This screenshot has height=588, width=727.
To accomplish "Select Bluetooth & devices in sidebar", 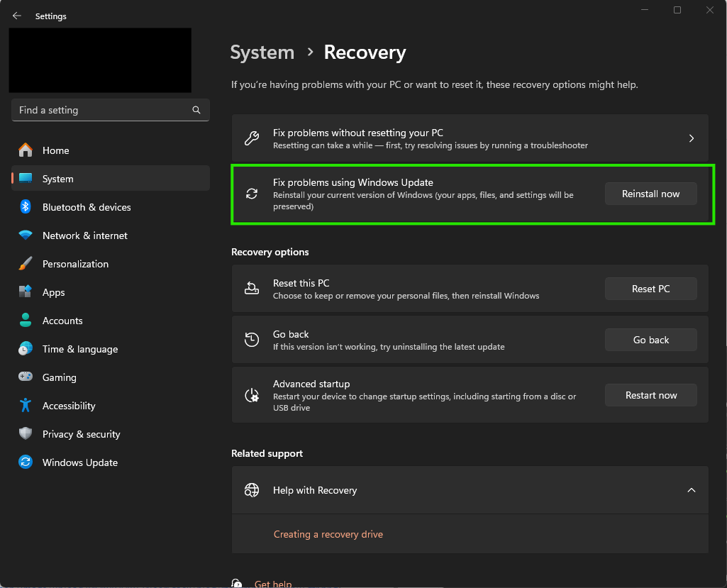I will pyautogui.click(x=111, y=207).
